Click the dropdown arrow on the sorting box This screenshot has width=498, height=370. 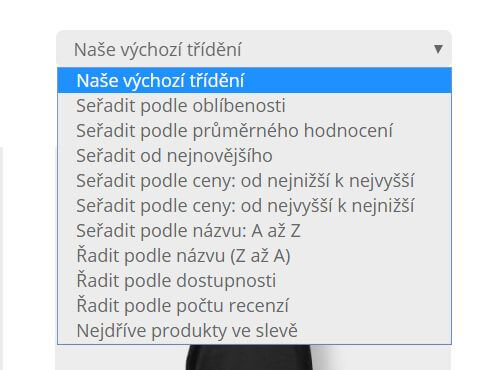coord(438,49)
